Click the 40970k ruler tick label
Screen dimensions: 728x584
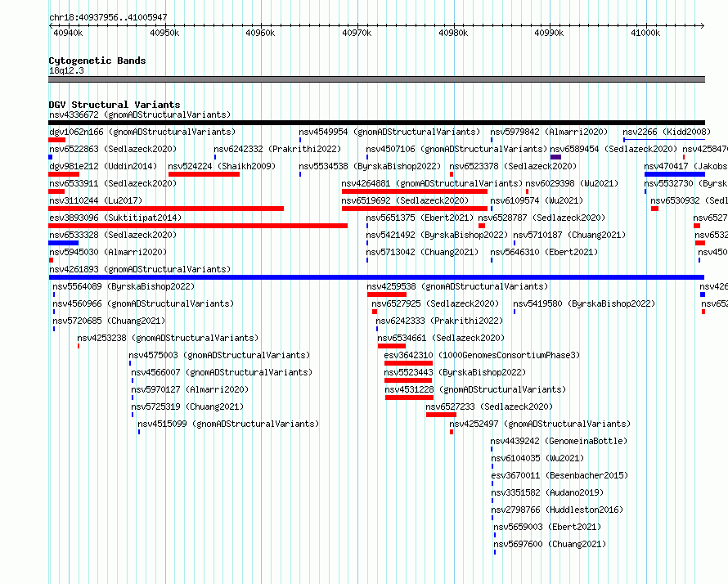(357, 33)
